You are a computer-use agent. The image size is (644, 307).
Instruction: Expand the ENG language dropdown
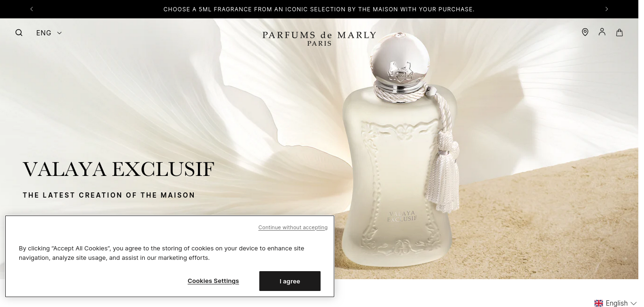[49, 33]
